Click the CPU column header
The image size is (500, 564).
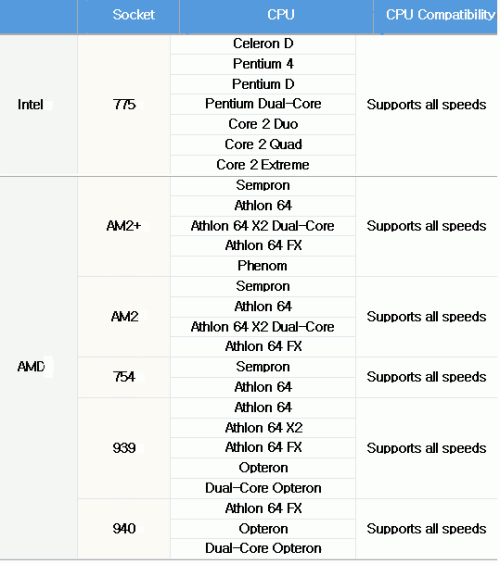click(x=281, y=15)
